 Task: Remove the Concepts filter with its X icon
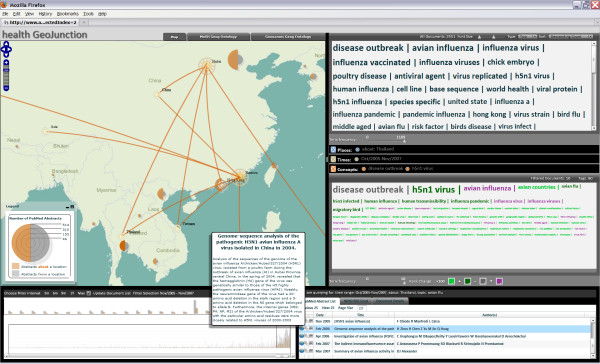(x=333, y=169)
